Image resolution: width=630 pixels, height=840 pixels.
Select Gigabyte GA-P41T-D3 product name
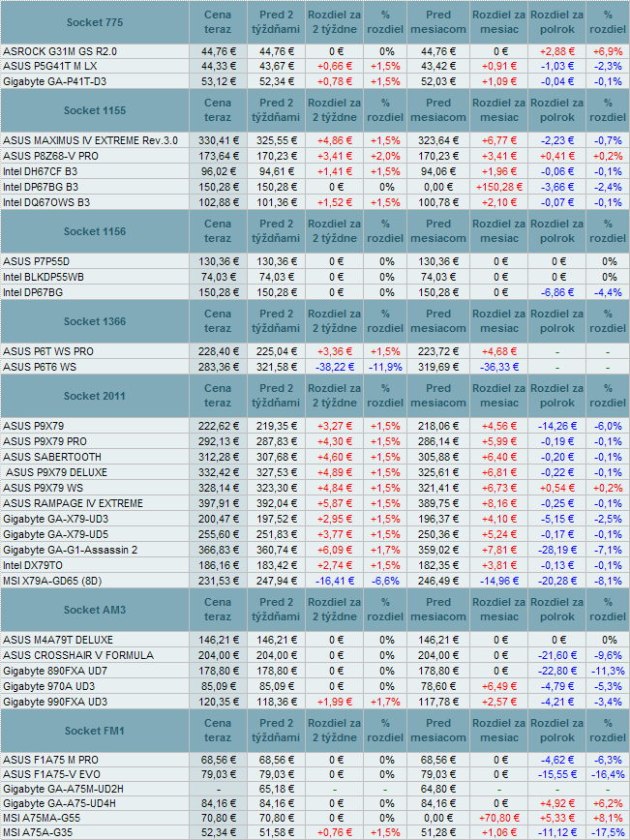54,82
